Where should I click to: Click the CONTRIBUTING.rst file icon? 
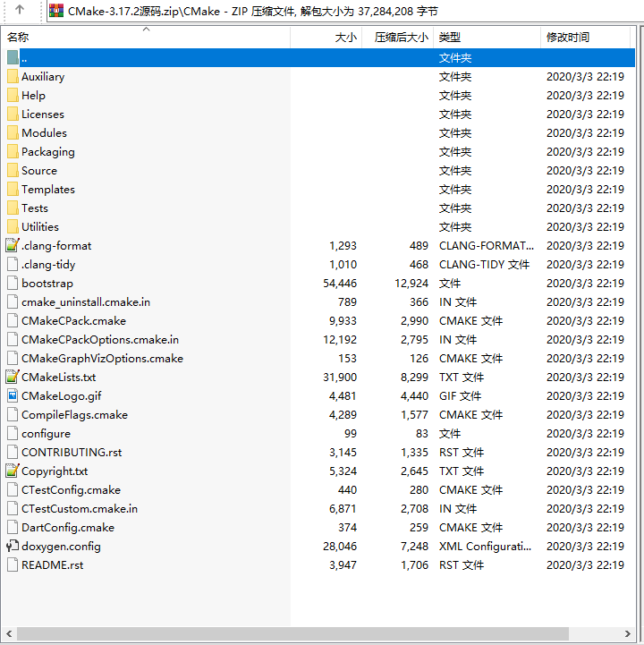coord(13,452)
